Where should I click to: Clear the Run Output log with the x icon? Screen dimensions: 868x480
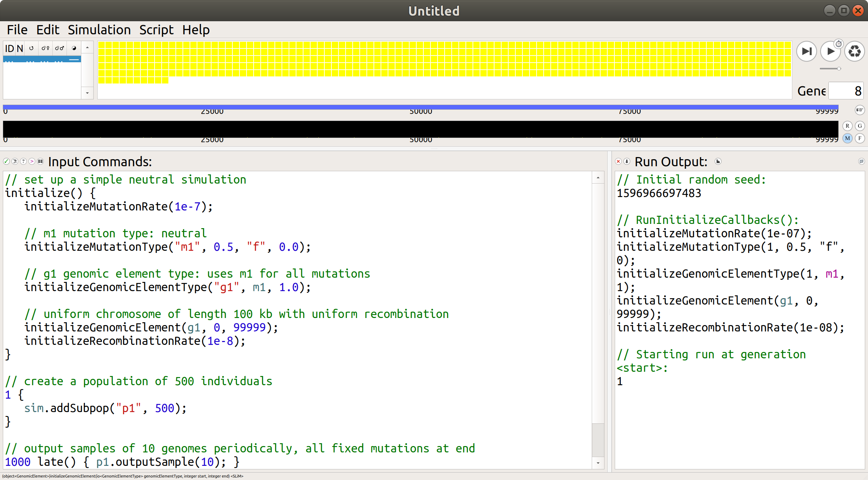pyautogui.click(x=618, y=161)
